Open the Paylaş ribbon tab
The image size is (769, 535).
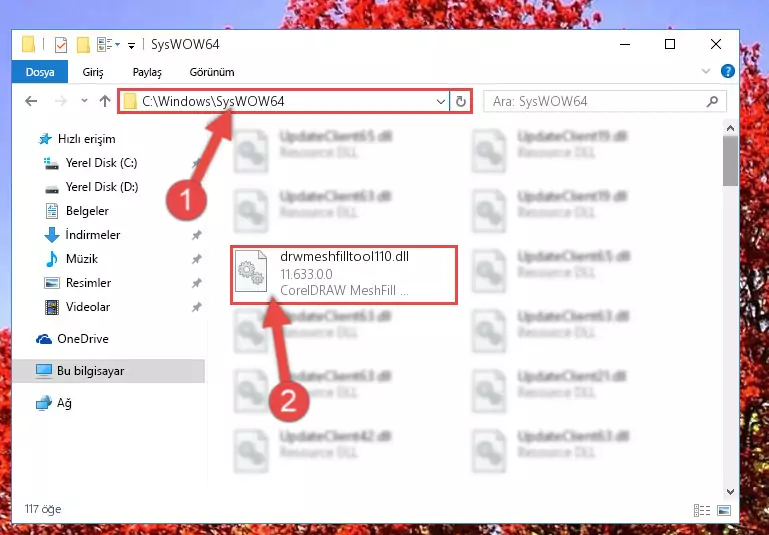147,72
